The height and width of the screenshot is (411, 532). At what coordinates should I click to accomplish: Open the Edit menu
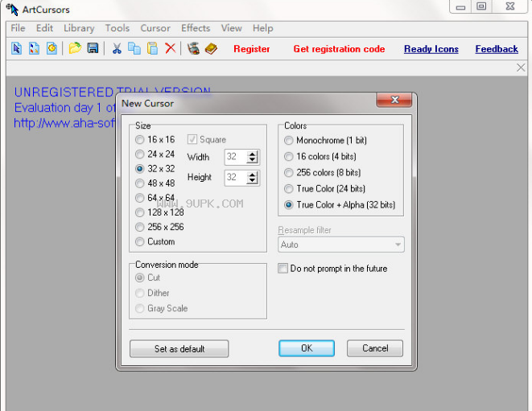click(44, 28)
